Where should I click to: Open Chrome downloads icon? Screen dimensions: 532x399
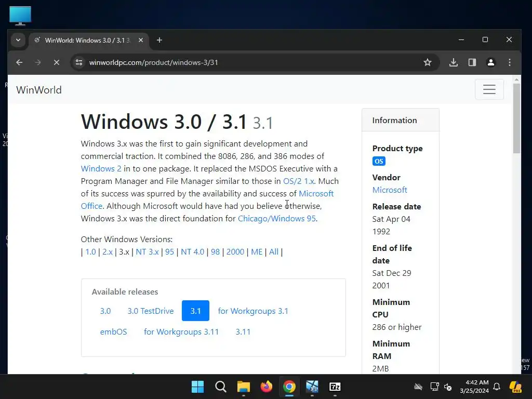tap(454, 62)
